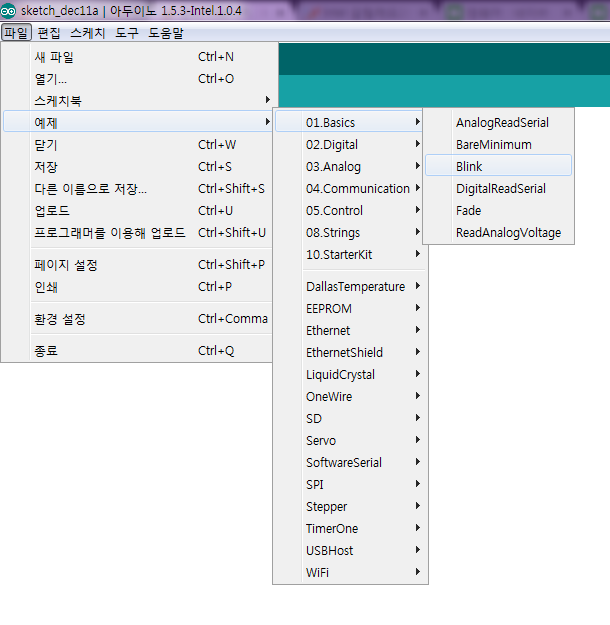Select 저장 to save the sketch
This screenshot has height=625, width=610.
click(46, 167)
